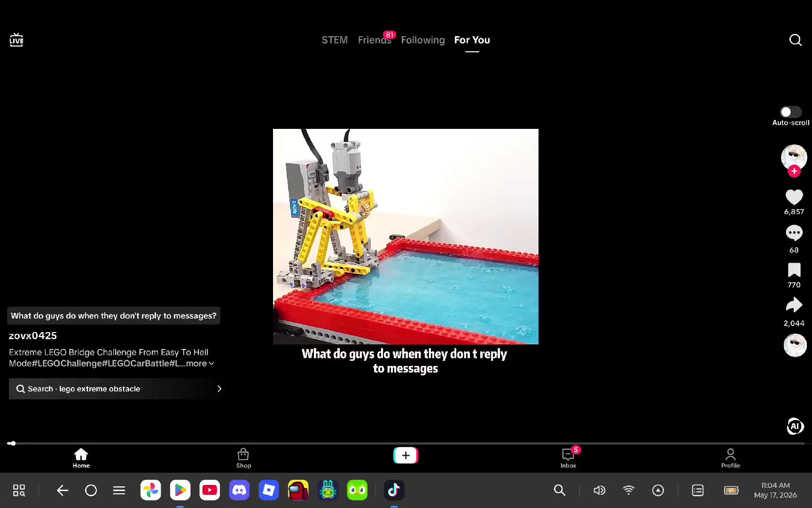The image size is (812, 508).
Task: Open TikTok icon in taskbar
Action: (x=394, y=490)
